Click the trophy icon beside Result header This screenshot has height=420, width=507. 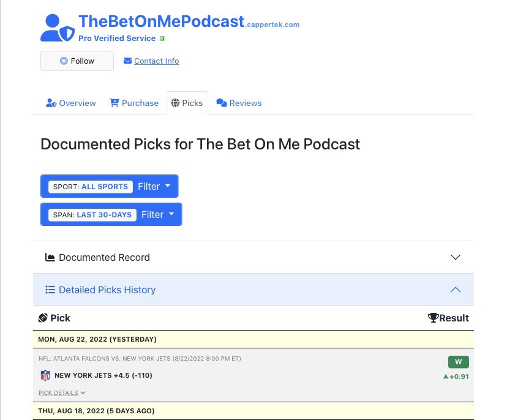(x=433, y=318)
